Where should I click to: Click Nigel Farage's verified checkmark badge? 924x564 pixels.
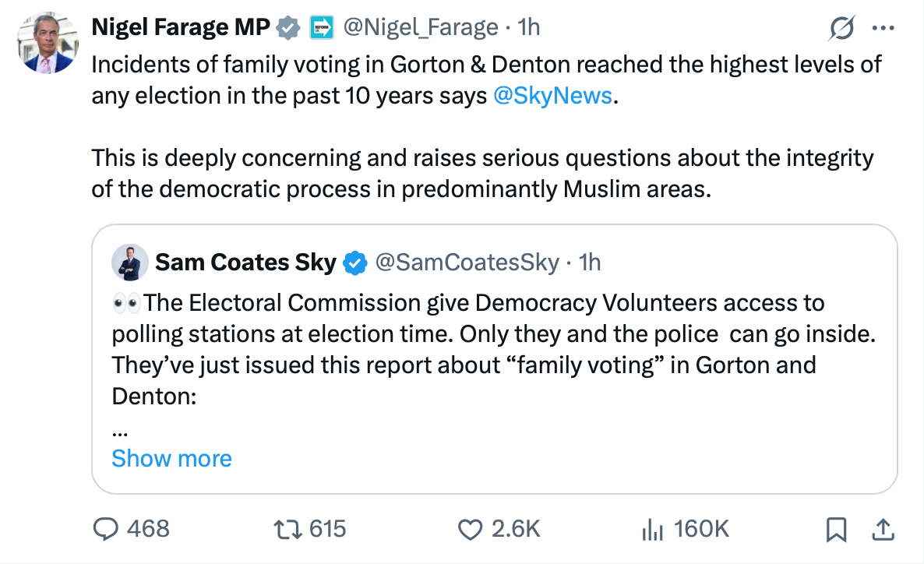tap(289, 28)
